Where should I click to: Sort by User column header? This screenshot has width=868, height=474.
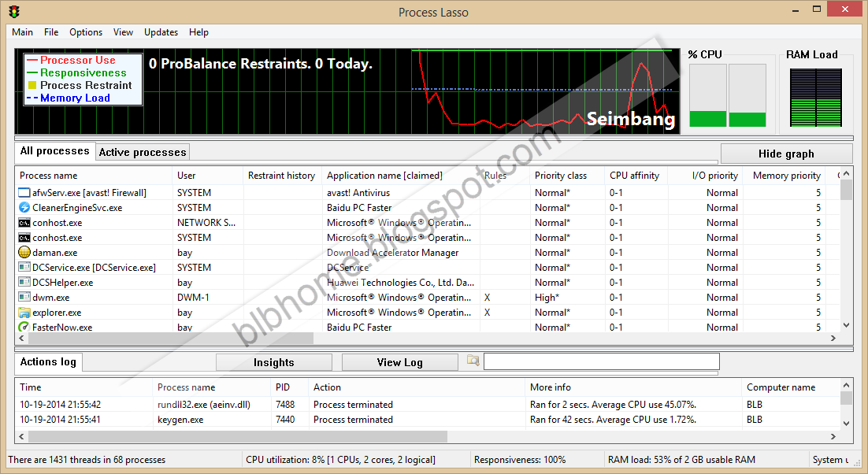(208, 176)
